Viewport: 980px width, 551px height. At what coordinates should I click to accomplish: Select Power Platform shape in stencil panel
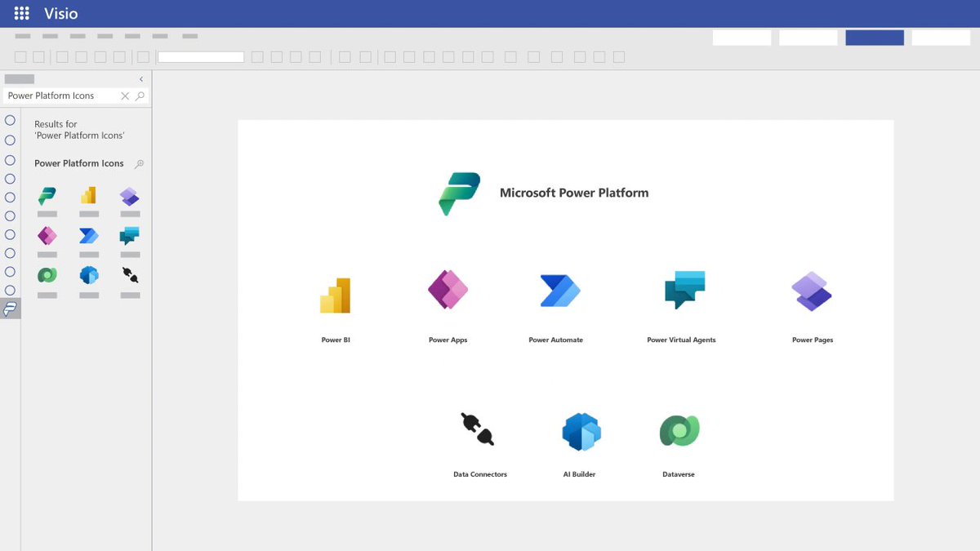tap(47, 196)
